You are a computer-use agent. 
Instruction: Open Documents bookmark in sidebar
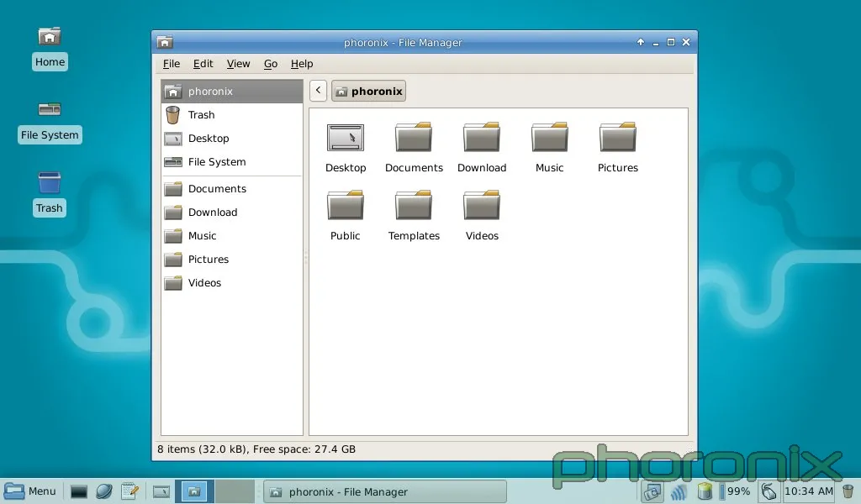232,189
